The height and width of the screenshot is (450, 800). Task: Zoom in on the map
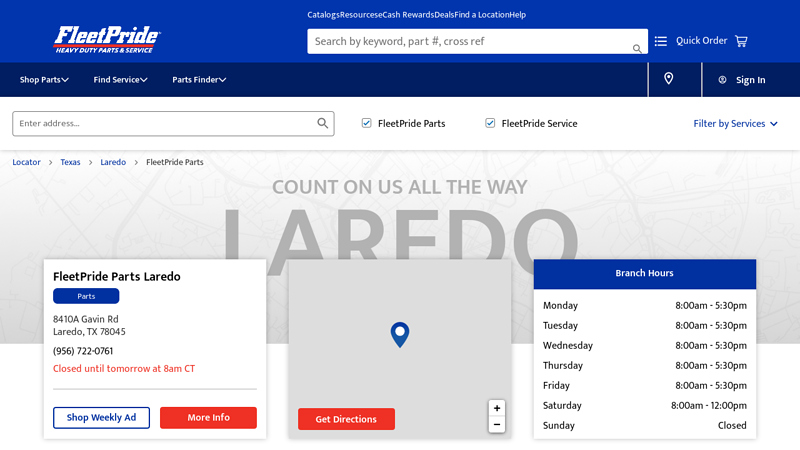pos(497,408)
